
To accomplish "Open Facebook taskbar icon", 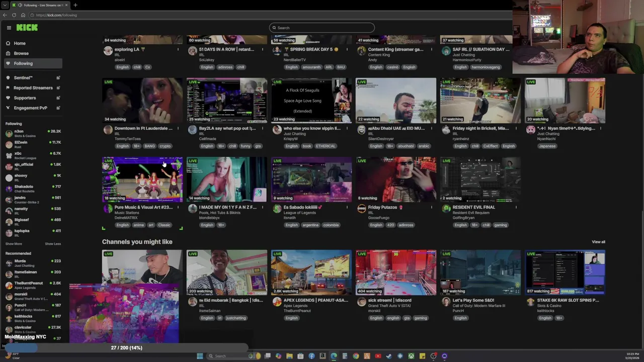I will [311, 356].
